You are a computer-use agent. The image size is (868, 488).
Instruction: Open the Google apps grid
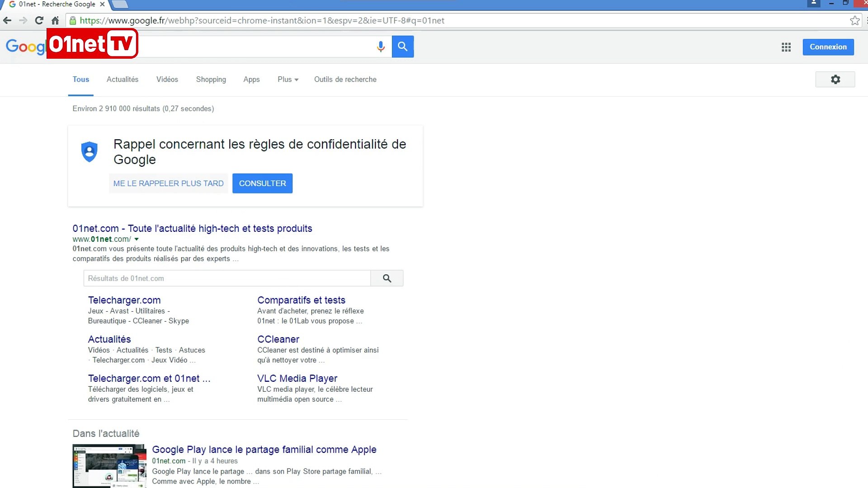pos(786,47)
